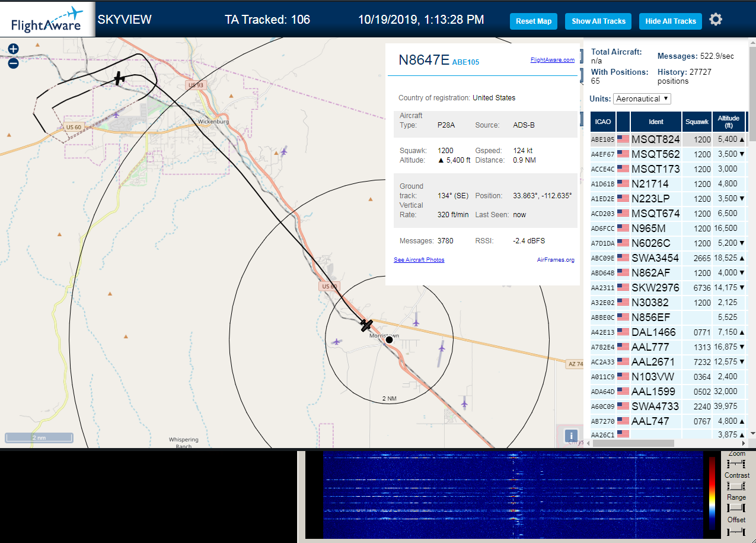The image size is (756, 543).
Task: Sort table by Ident column header
Action: 656,122
